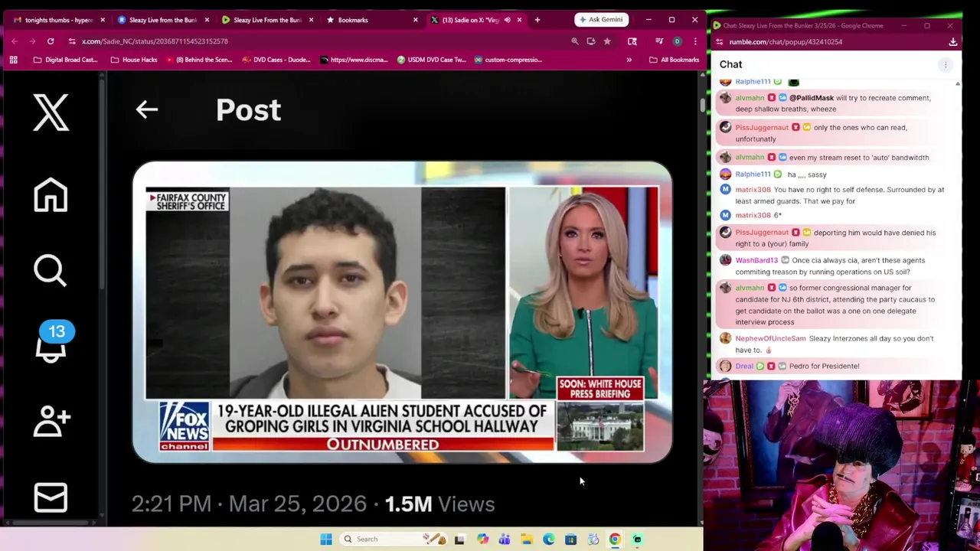Click Ask Gemini button
Image resolution: width=980 pixels, height=551 pixels.
click(x=602, y=20)
